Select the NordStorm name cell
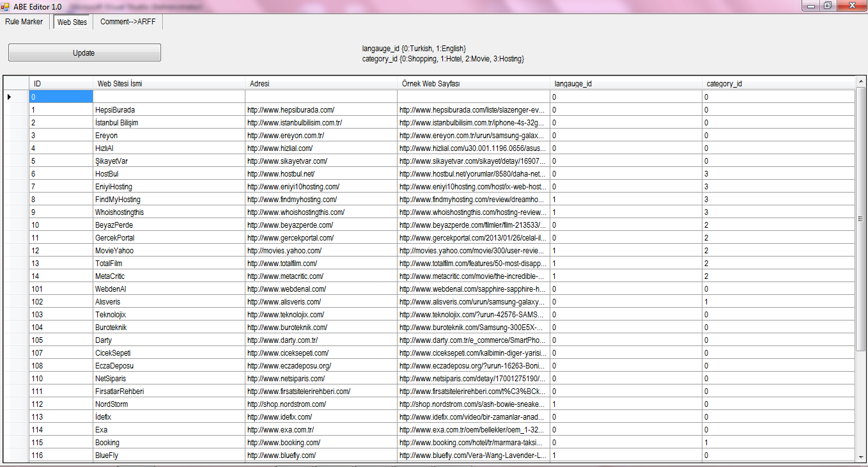This screenshot has height=467, width=868. point(169,404)
